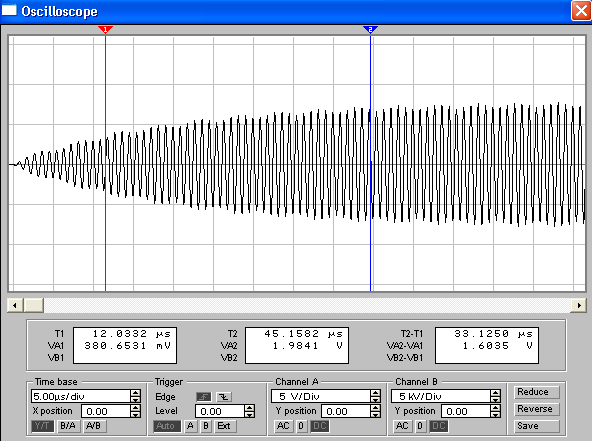Increase Channel B Y position stepper
Image resolution: width=592 pixels, height=441 pixels.
(495, 408)
